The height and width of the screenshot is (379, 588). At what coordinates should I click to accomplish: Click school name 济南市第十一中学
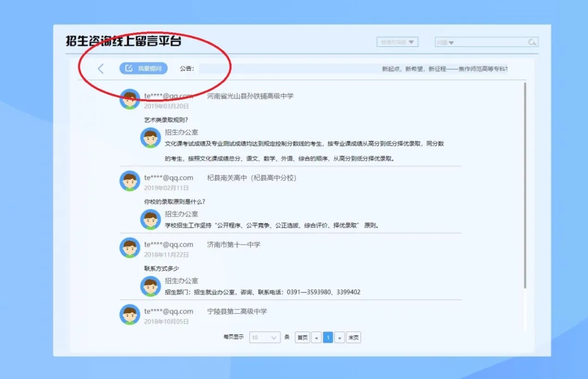[234, 244]
